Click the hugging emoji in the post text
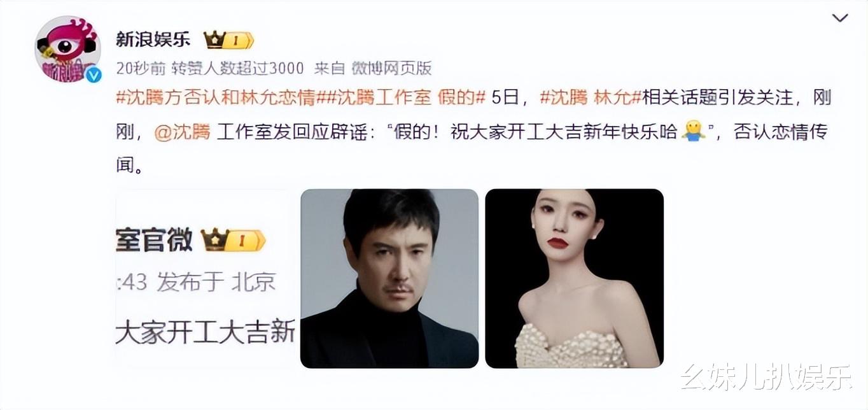The width and height of the screenshot is (868, 410). pos(693,132)
